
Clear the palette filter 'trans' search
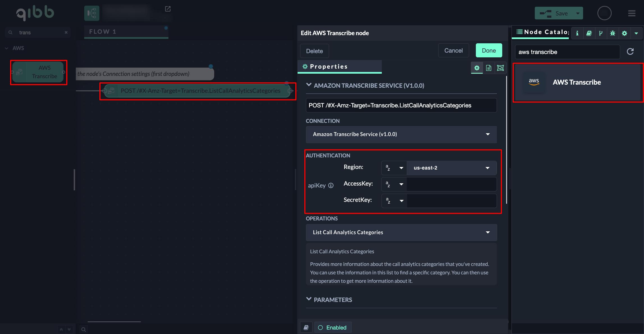(66, 32)
